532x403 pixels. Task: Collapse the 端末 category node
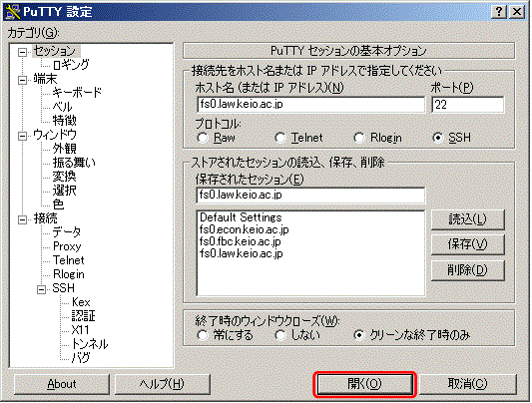tap(22, 80)
